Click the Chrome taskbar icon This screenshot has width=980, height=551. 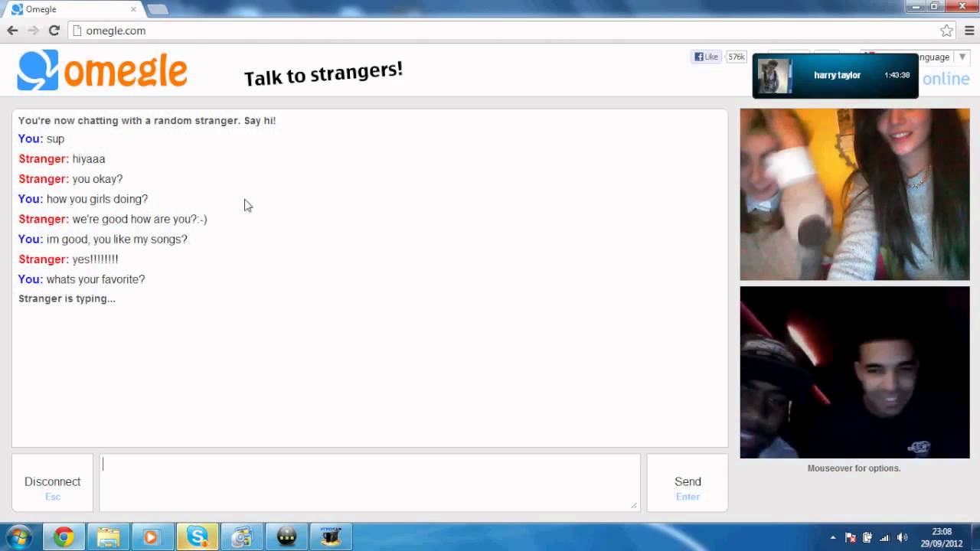tap(64, 537)
